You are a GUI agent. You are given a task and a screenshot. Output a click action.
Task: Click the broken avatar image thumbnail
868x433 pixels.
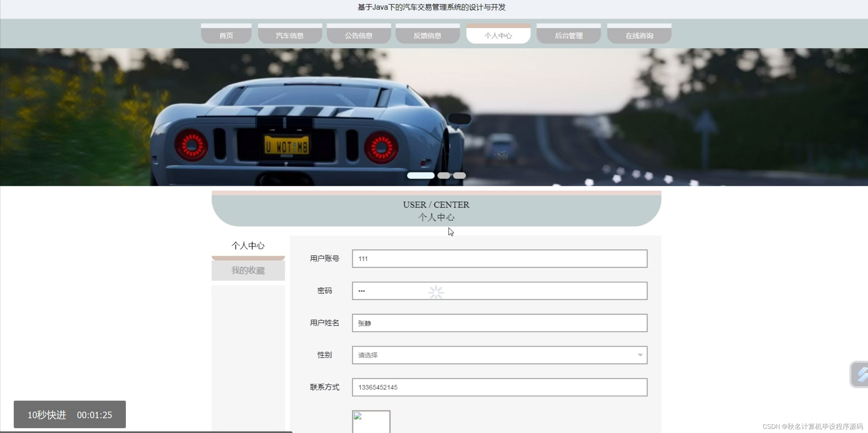click(x=371, y=421)
